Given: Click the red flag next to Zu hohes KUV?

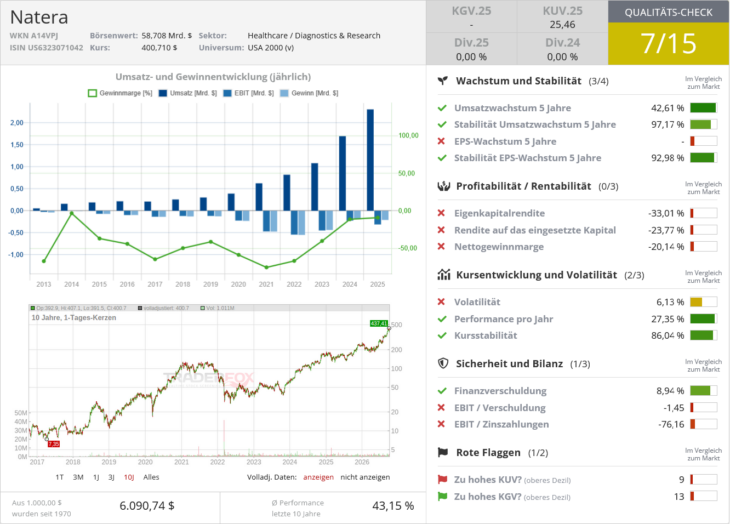Looking at the screenshot, I should [442, 479].
